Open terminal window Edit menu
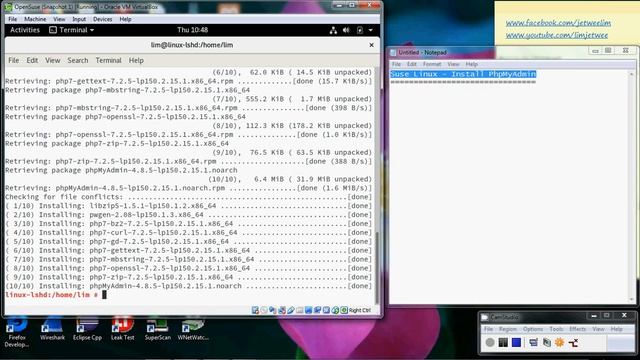 32,60
